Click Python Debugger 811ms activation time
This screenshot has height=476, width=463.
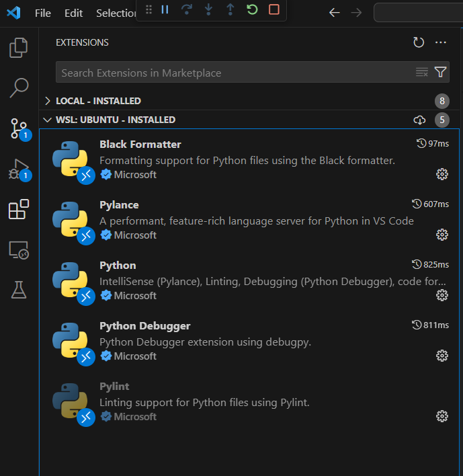(430, 325)
